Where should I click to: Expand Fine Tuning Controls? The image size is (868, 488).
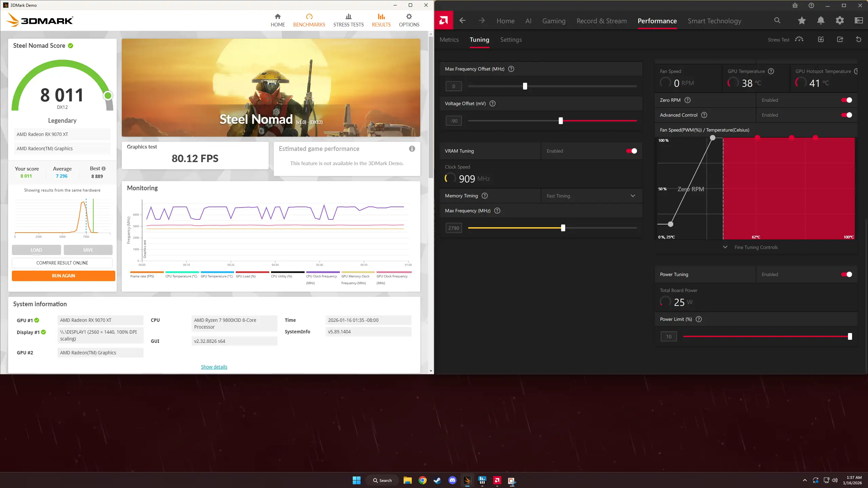coord(750,247)
